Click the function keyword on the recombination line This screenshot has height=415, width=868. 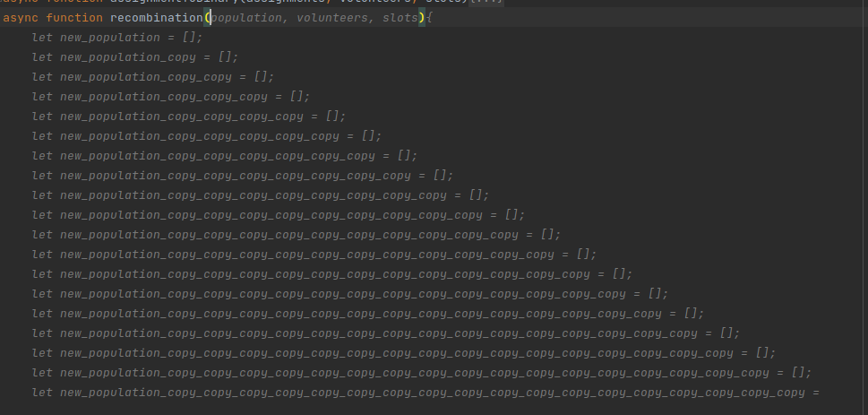[74, 18]
